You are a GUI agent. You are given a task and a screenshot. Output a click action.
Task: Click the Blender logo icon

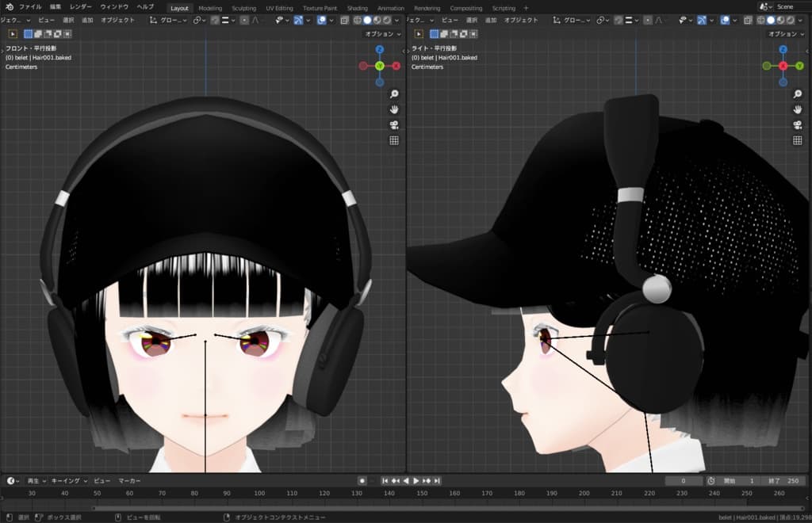tap(9, 6)
